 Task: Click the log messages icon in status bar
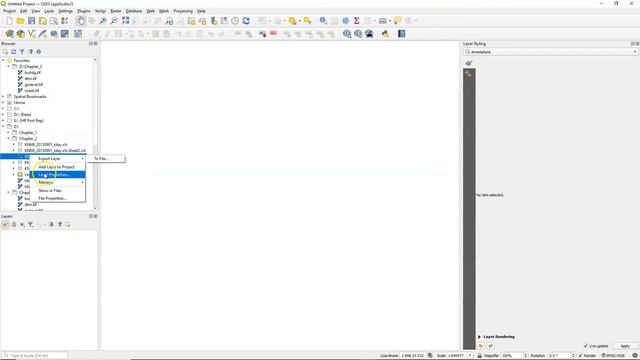635,356
